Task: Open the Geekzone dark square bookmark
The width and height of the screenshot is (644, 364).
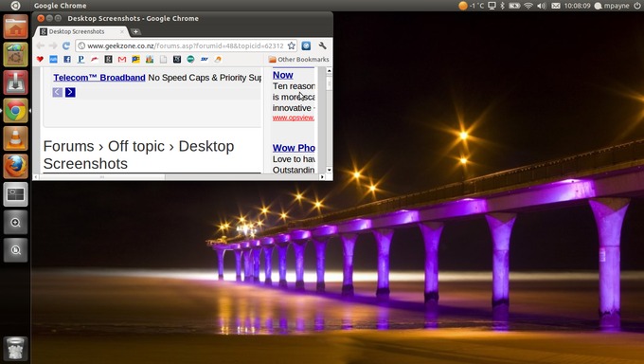Action: [108, 59]
